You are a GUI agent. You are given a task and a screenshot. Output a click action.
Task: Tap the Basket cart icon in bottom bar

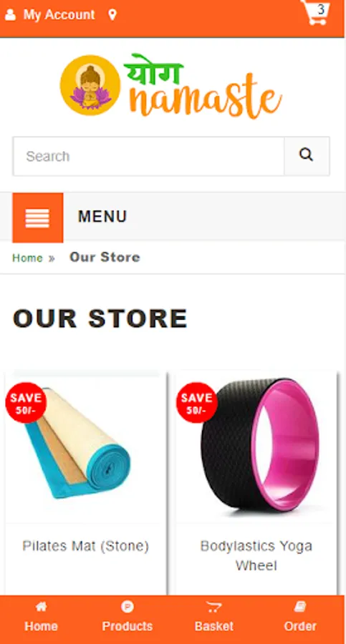coord(214,607)
